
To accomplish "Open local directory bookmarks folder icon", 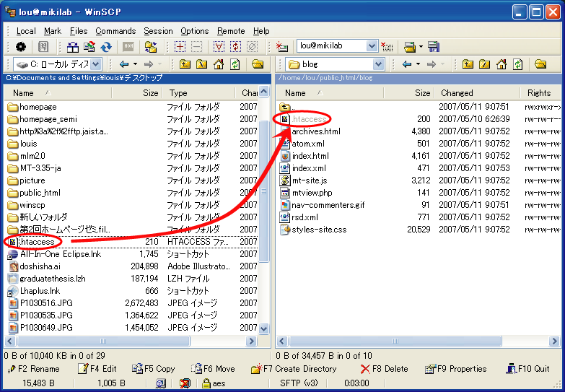I will point(258,64).
